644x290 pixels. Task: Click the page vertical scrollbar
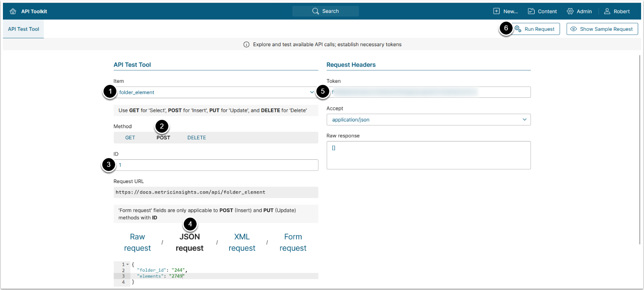[x=640, y=150]
